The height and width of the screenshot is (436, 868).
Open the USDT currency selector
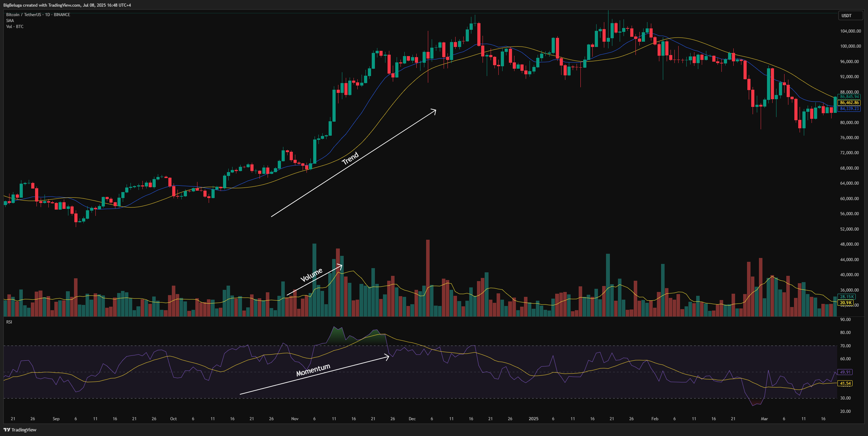850,15
